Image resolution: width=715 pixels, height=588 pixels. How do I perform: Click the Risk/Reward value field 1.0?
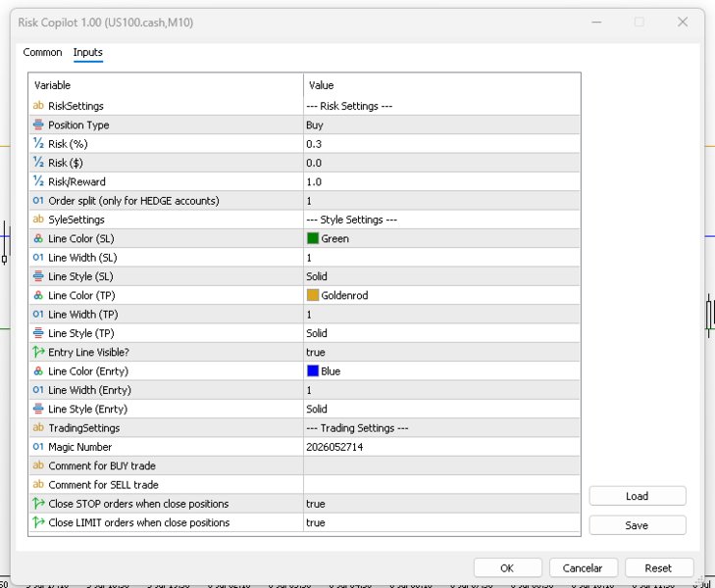(x=442, y=181)
